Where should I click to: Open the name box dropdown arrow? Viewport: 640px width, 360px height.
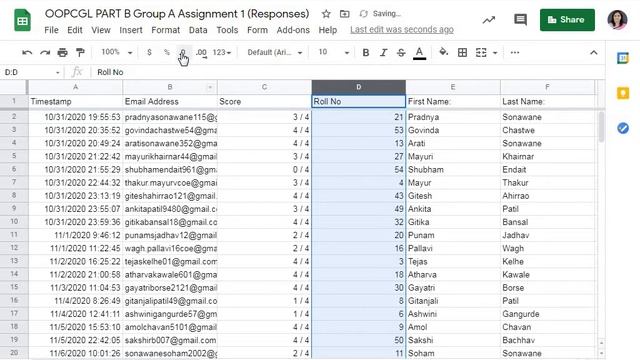(58, 73)
